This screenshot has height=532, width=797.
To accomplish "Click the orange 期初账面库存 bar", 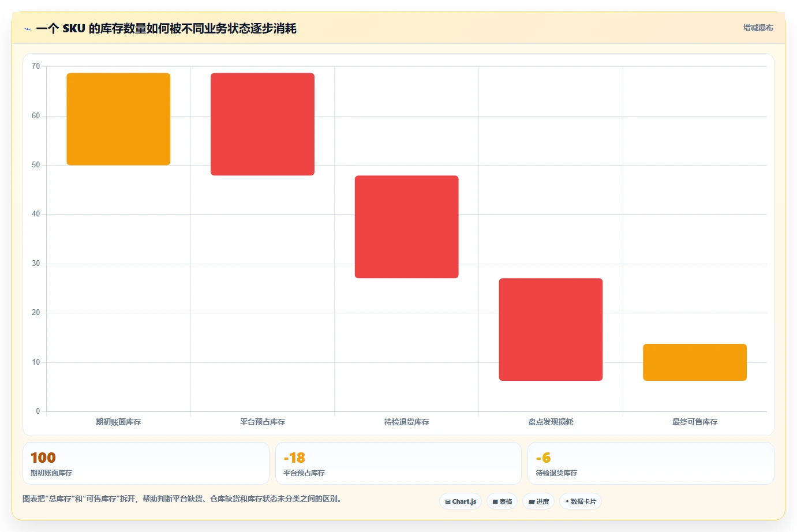I will (x=118, y=119).
